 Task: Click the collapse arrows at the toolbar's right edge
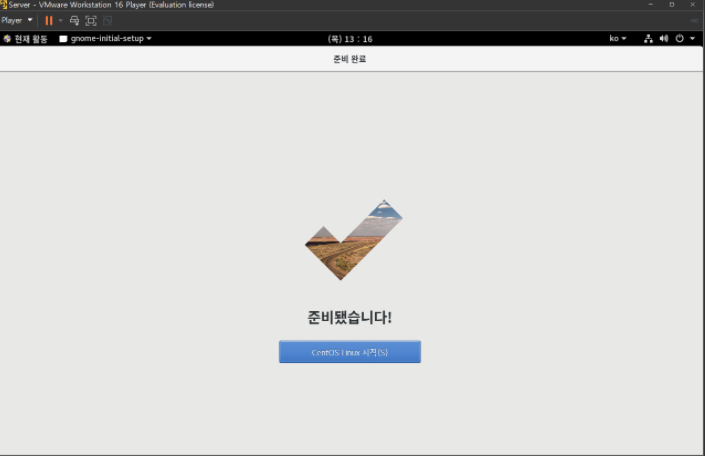pyautogui.click(x=694, y=21)
